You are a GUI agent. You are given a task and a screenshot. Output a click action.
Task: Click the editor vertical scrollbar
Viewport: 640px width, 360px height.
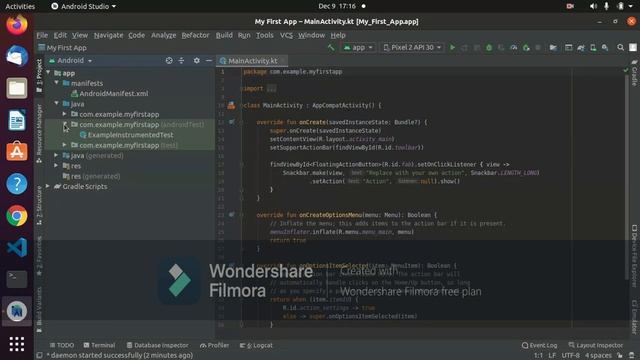click(627, 176)
